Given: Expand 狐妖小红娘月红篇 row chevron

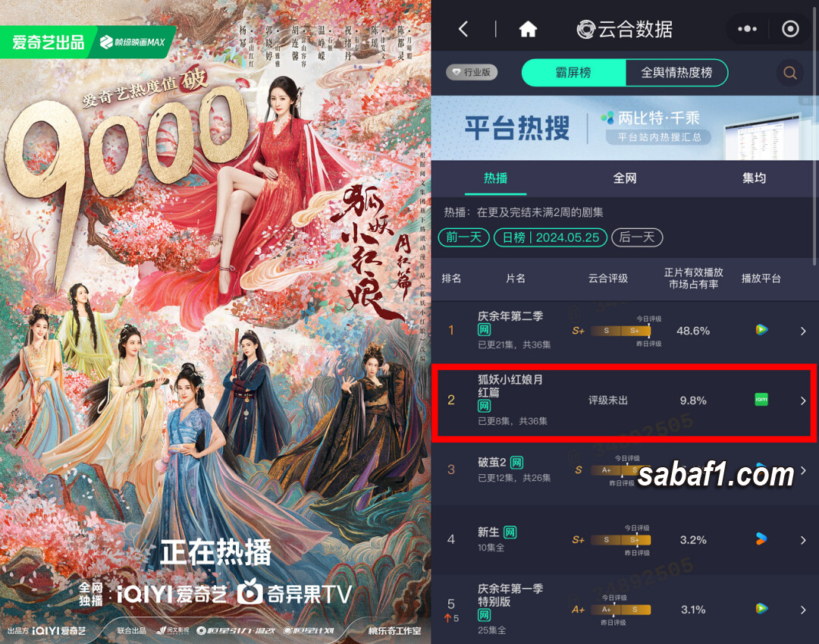Looking at the screenshot, I should click(803, 401).
